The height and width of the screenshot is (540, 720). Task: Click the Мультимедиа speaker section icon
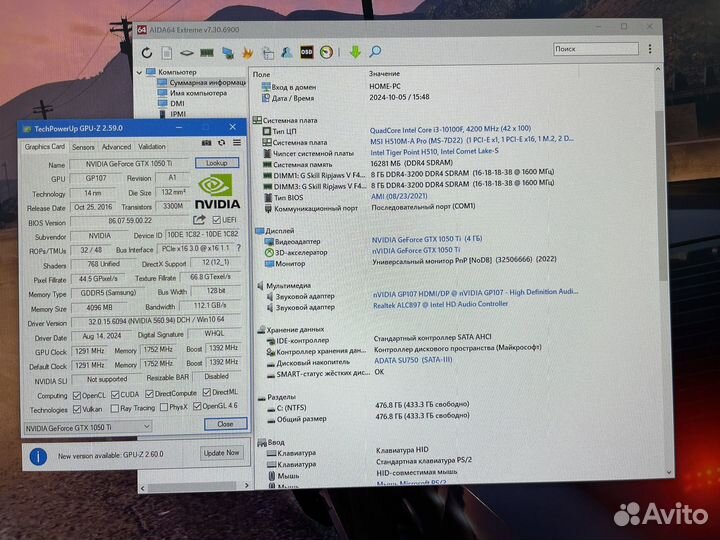[261, 286]
